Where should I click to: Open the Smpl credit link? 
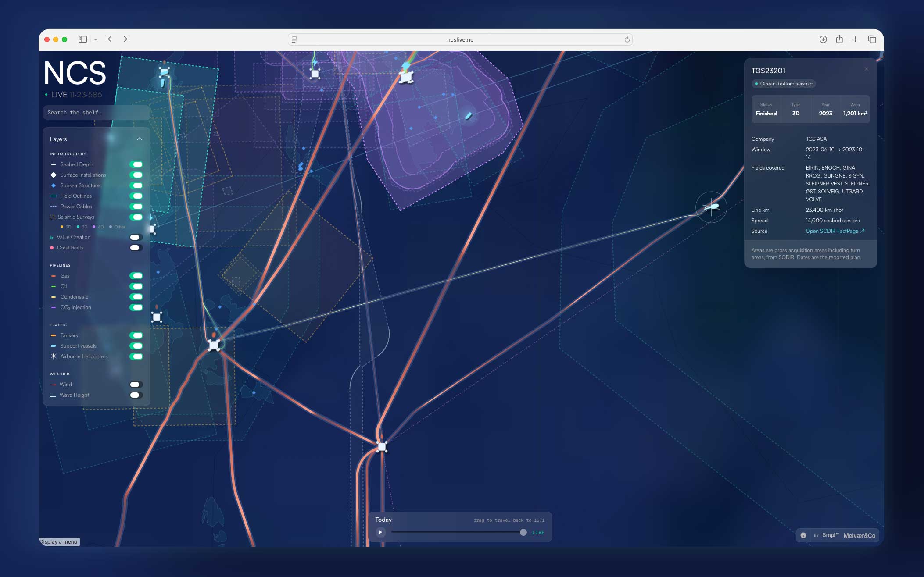[x=831, y=535]
